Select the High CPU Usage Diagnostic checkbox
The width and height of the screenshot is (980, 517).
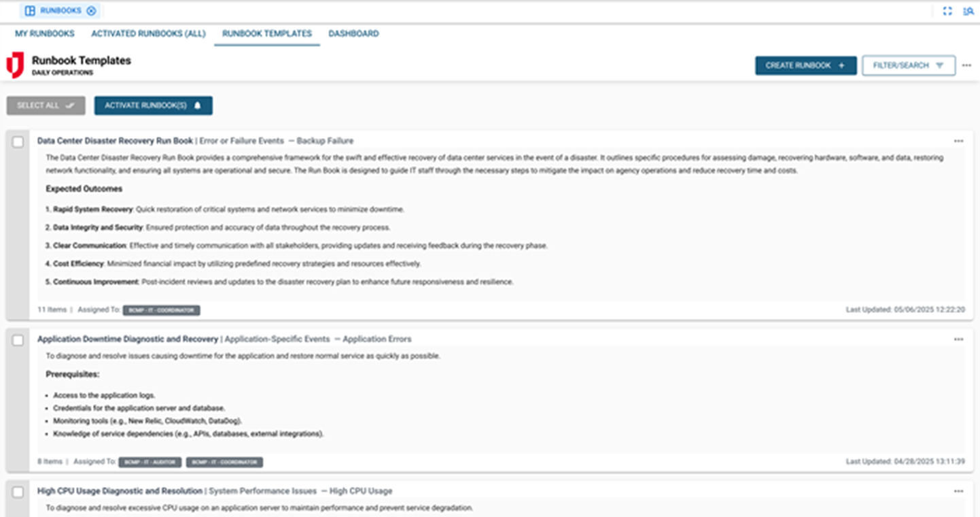[x=18, y=491]
